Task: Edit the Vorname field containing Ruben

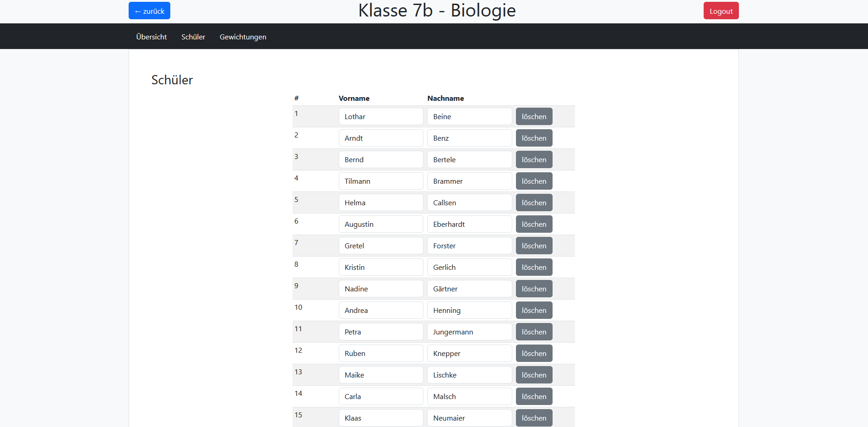Action: (381, 353)
